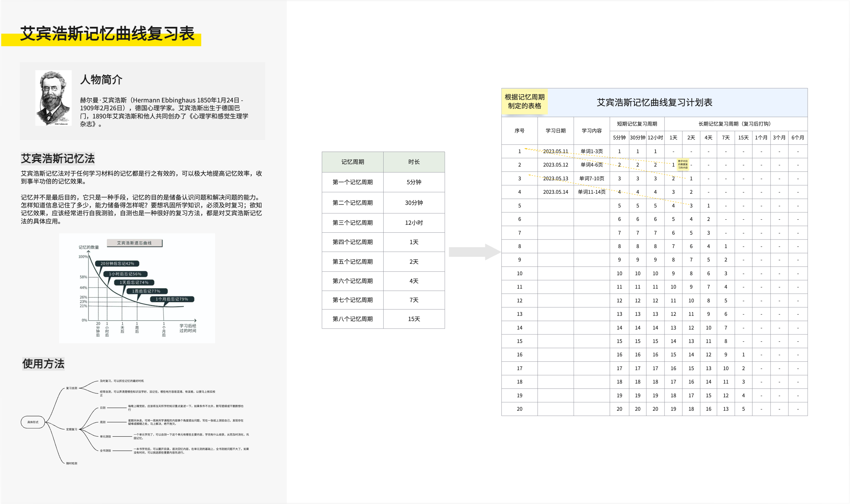Click the 6个月 column header
The image size is (850, 504).
[798, 138]
